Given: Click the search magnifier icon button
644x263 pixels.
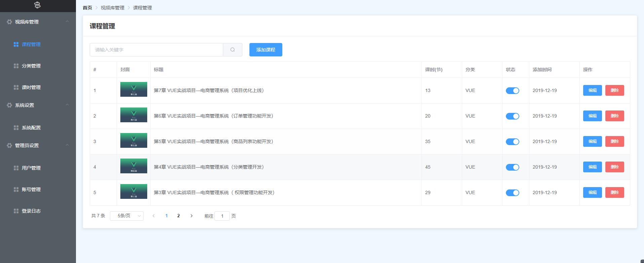Looking at the screenshot, I should click(232, 50).
